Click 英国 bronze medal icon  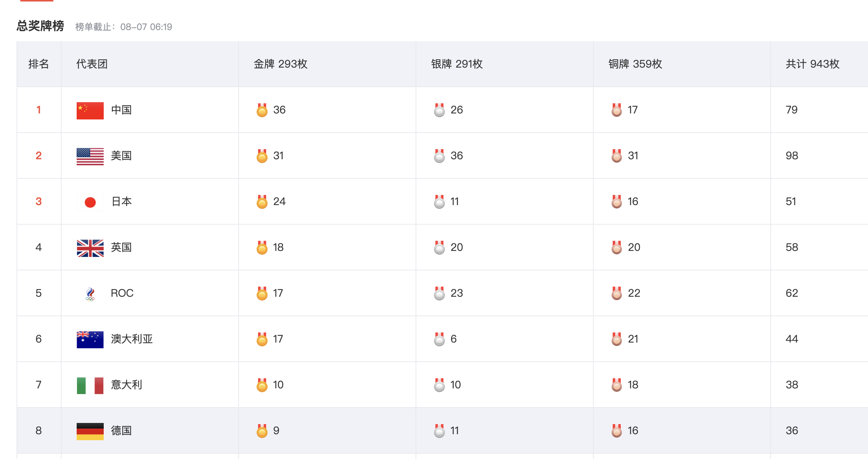coord(617,248)
